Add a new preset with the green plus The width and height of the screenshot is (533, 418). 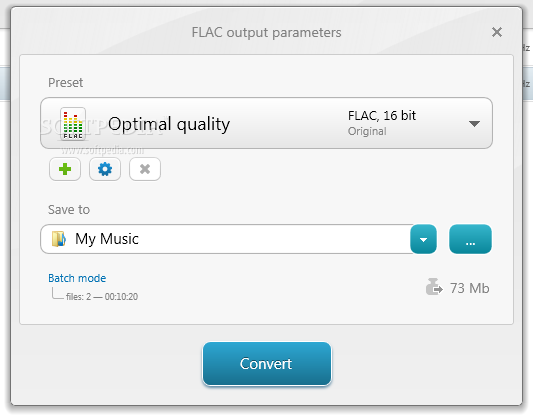pos(65,169)
